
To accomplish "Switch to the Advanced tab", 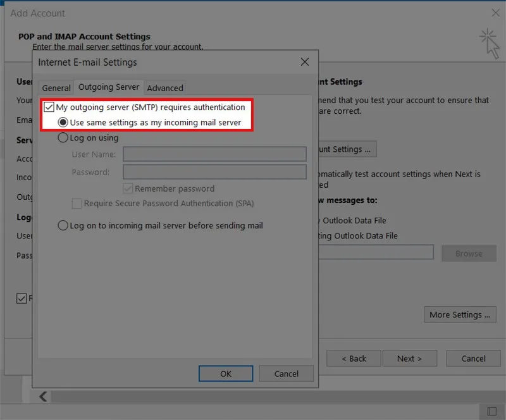I will [x=164, y=87].
